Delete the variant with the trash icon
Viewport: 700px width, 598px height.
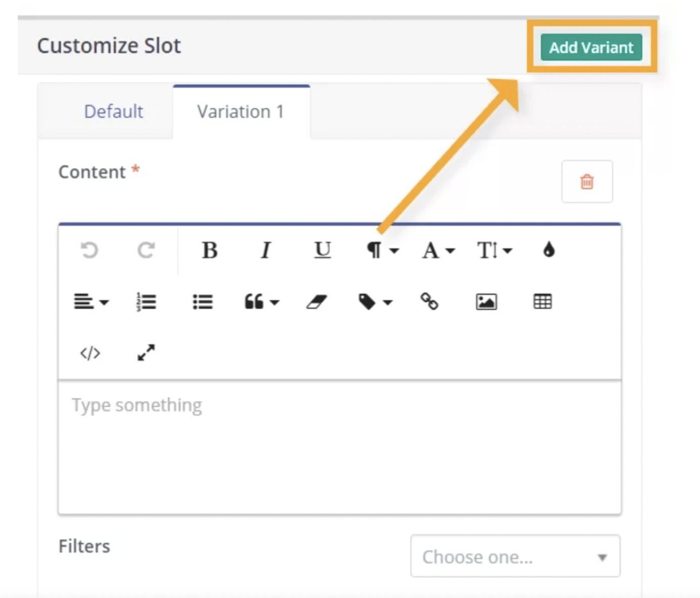coord(587,182)
